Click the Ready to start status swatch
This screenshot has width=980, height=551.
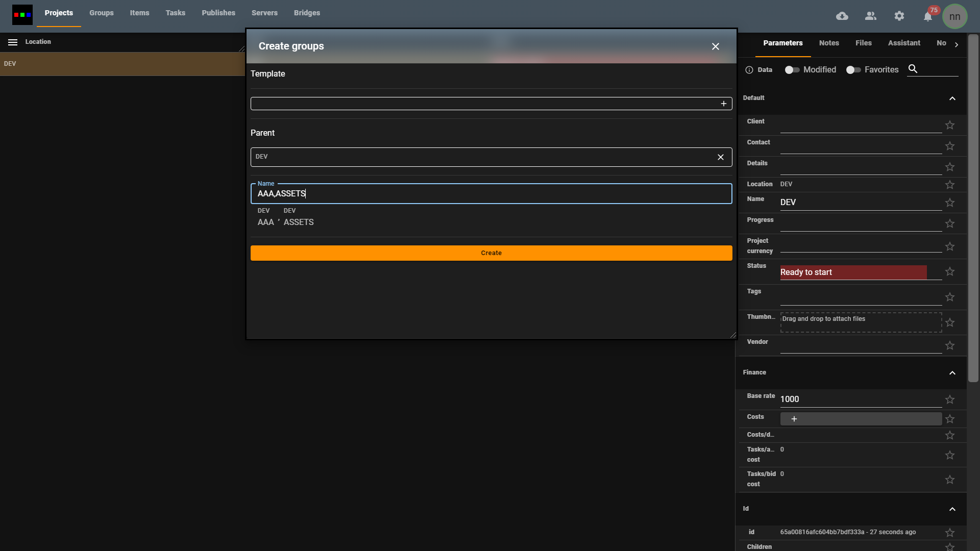[x=853, y=272]
